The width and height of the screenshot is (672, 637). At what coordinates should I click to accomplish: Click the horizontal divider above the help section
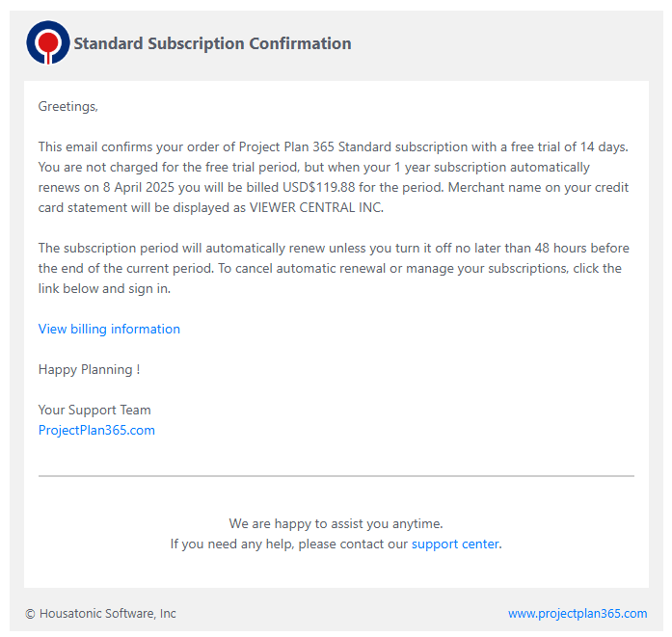[x=336, y=476]
